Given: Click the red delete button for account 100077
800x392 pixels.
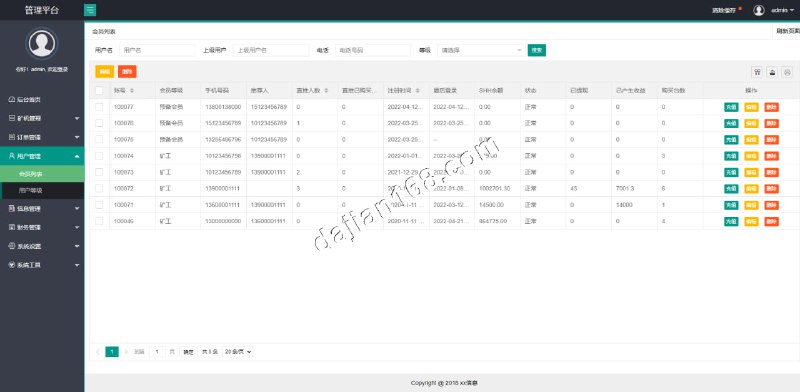Looking at the screenshot, I should (771, 107).
